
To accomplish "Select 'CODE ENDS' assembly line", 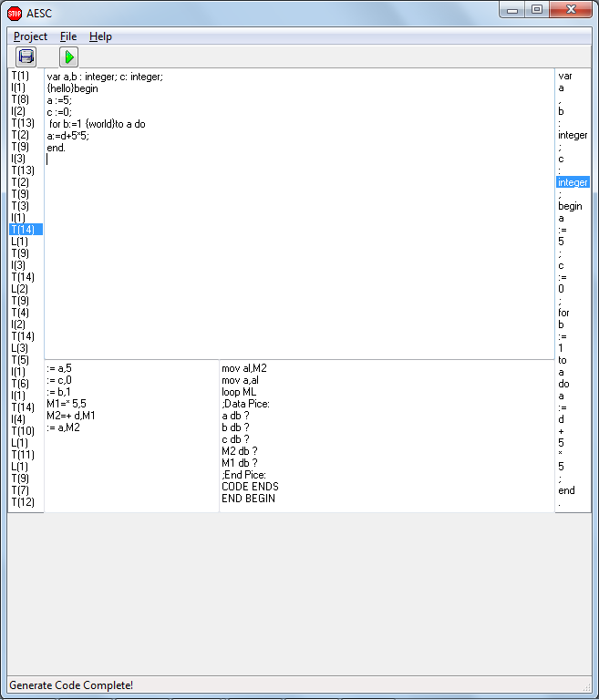I will [250, 487].
